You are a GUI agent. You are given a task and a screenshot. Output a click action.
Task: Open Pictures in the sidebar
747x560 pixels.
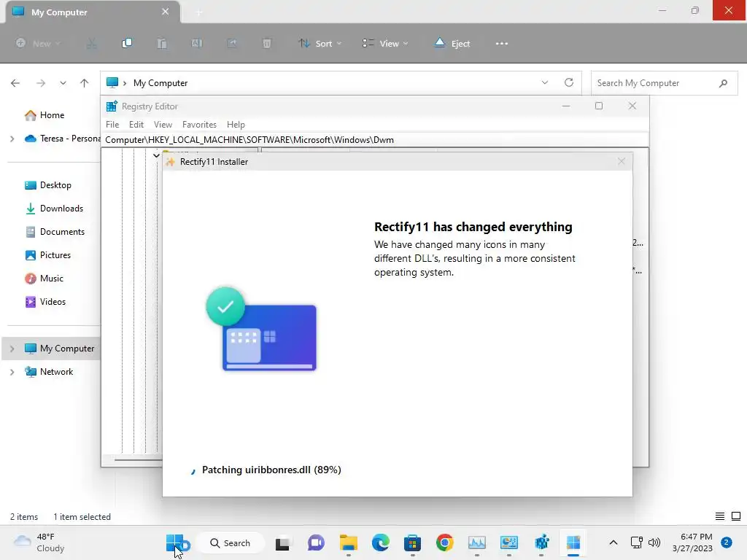(55, 255)
